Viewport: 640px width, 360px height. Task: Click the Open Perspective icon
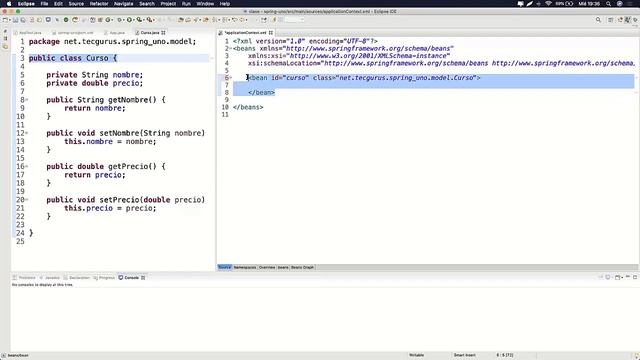pos(610,20)
